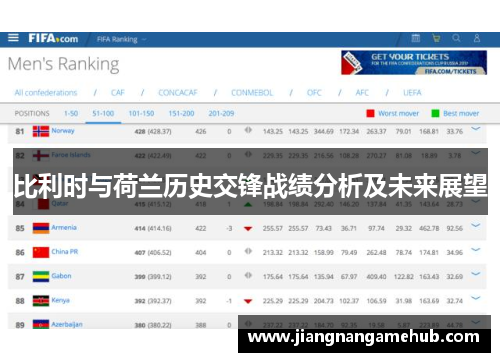Image resolution: width=500 pixels, height=362 pixels.
Task: Open the shopping cart icon
Action: (436, 38)
